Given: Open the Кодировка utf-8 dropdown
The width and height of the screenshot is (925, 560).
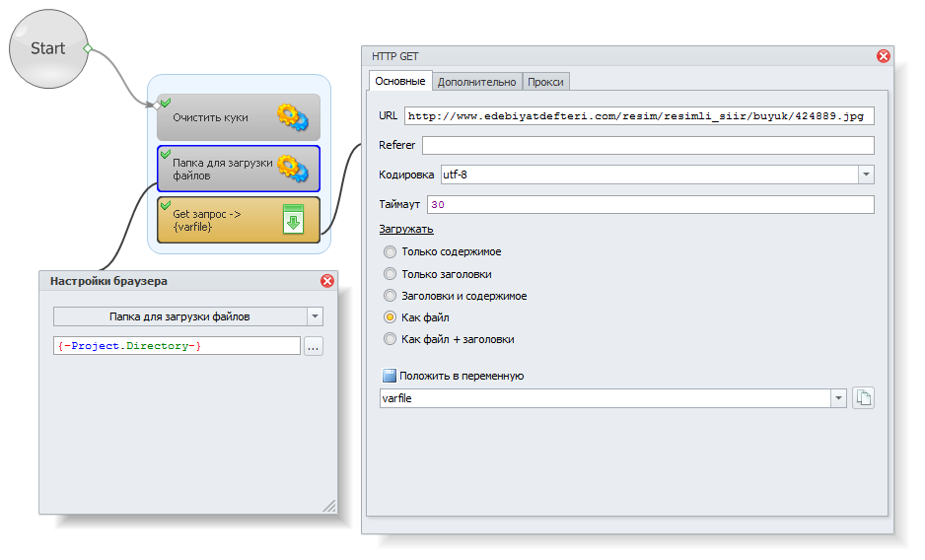Looking at the screenshot, I should 866,175.
